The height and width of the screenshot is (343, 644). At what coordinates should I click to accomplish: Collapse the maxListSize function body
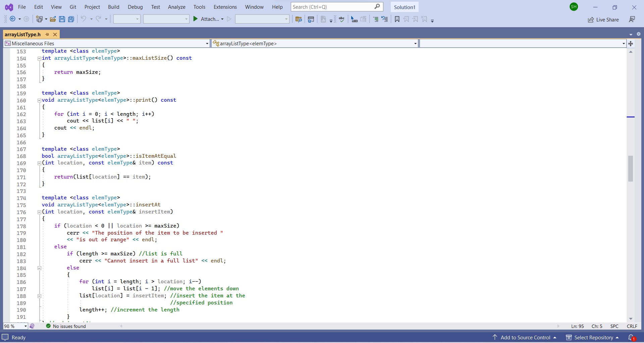[39, 58]
